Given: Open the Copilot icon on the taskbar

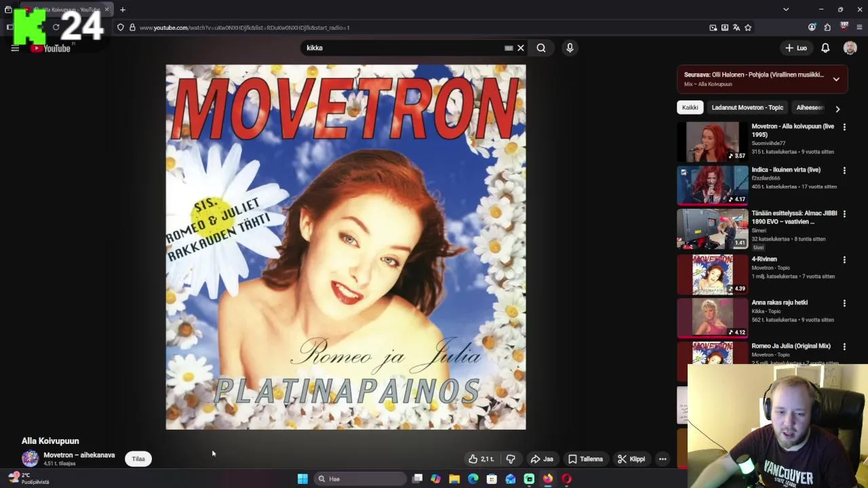Looking at the screenshot, I should (436, 479).
